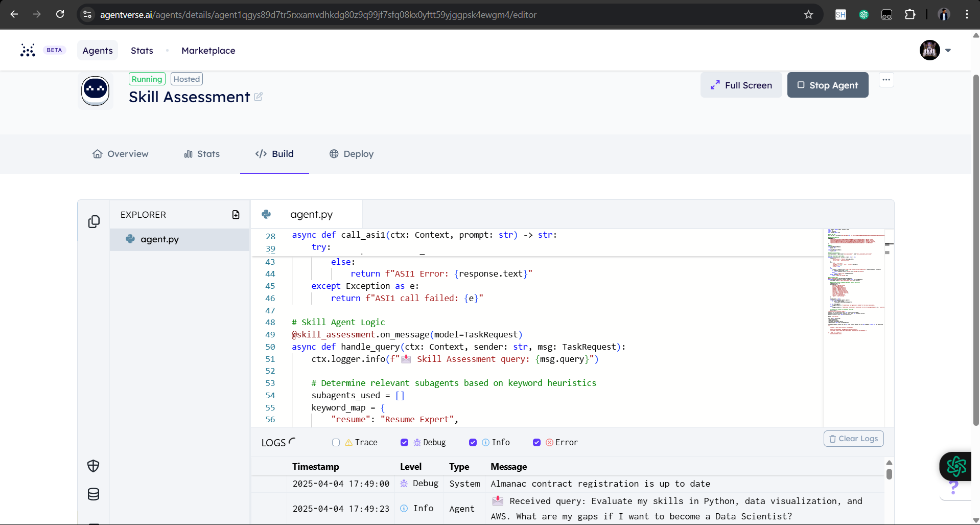Click the 2025-04-04 17:49:23 log timestamp

[341, 509]
